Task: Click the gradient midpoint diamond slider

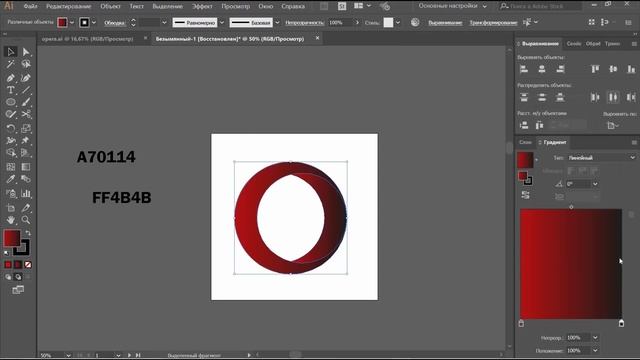Action: tap(571, 207)
